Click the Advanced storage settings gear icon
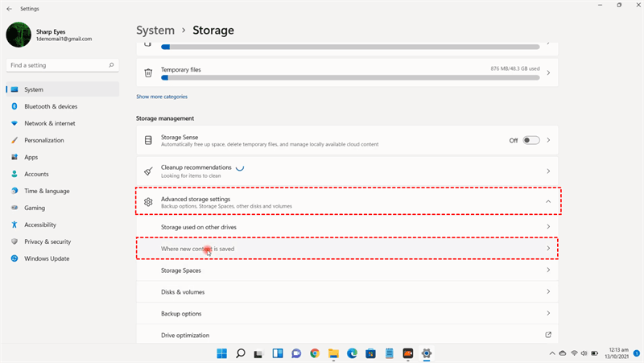Viewport: 644px width, 363px height. (x=148, y=202)
